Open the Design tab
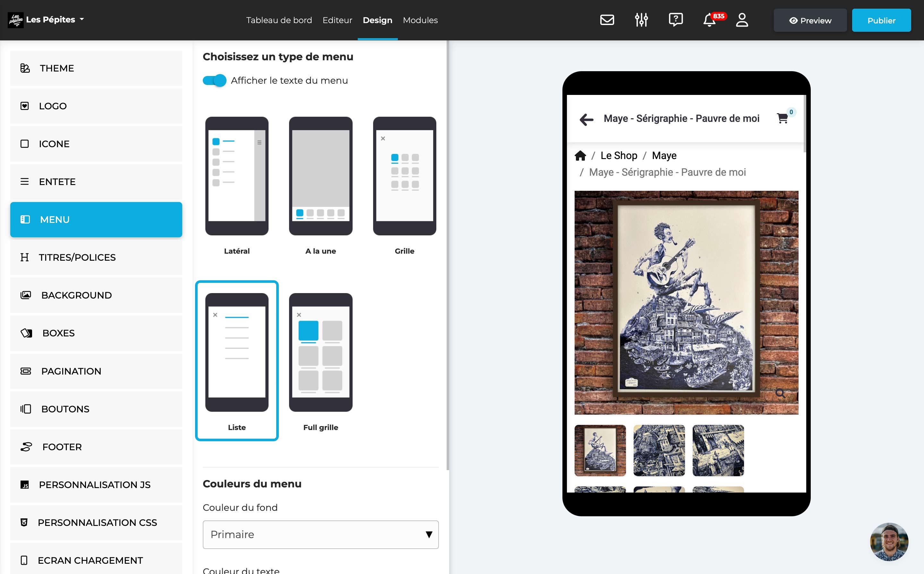The height and width of the screenshot is (574, 924). [377, 20]
